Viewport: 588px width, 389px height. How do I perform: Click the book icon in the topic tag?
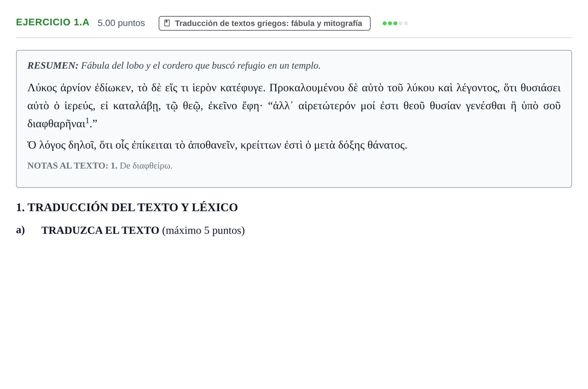[167, 23]
